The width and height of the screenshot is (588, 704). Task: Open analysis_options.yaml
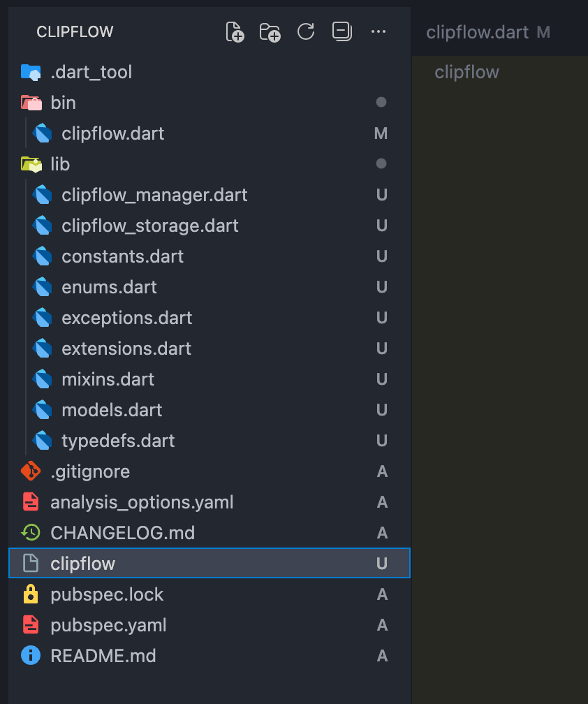click(142, 502)
